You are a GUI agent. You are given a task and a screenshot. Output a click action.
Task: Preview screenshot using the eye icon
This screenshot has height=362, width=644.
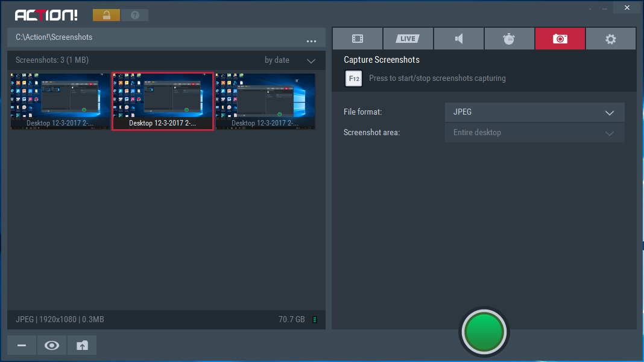(52, 346)
